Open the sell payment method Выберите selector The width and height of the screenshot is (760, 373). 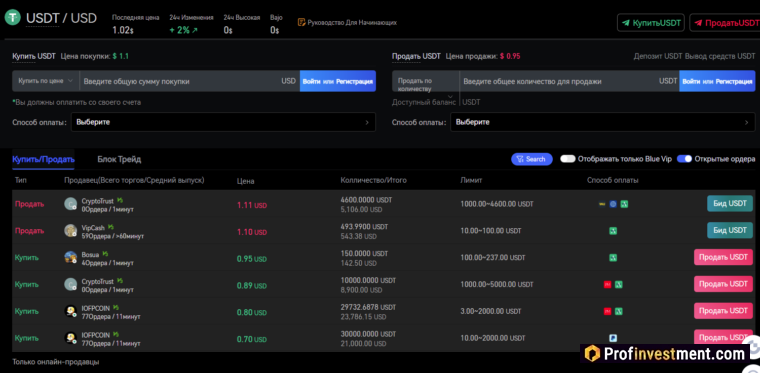pos(602,122)
